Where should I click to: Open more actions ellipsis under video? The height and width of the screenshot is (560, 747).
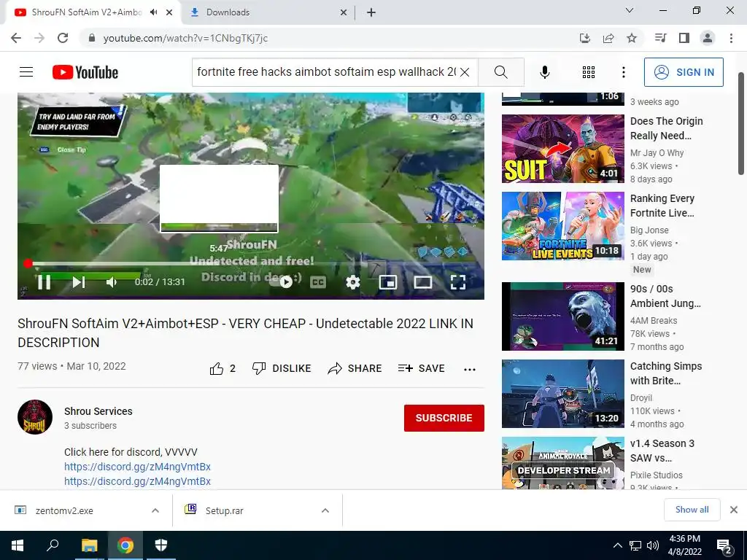pyautogui.click(x=470, y=369)
